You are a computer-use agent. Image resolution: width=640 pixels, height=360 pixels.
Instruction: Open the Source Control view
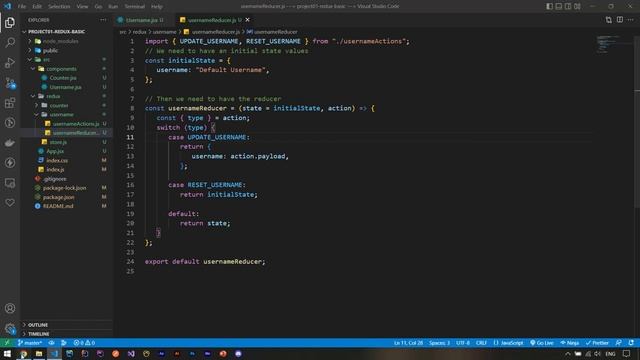point(10,83)
